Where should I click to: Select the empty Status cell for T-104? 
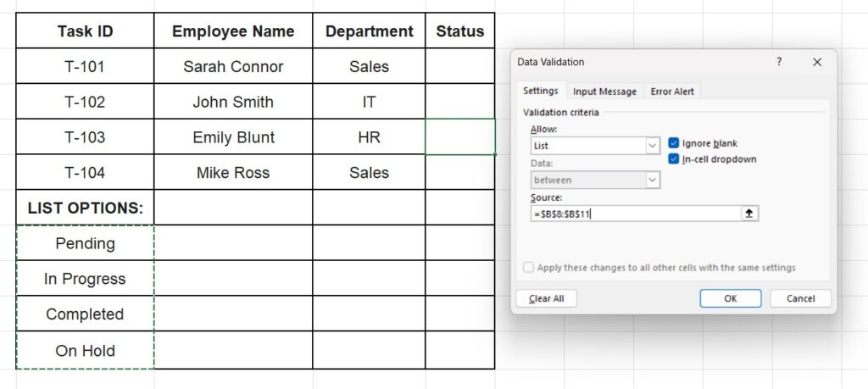point(460,173)
